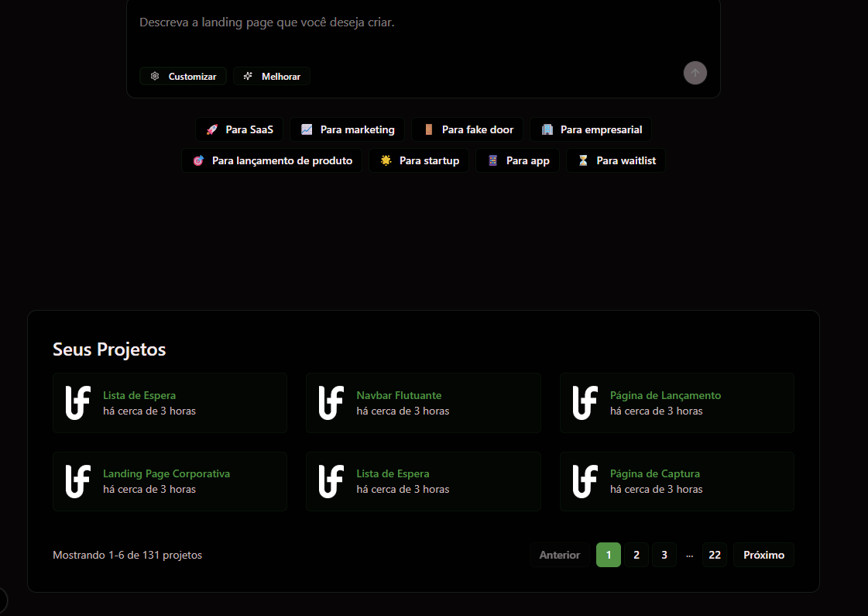Image resolution: width=868 pixels, height=616 pixels.
Task: Select the Para SaaS rocket suggestion
Action: pyautogui.click(x=239, y=129)
